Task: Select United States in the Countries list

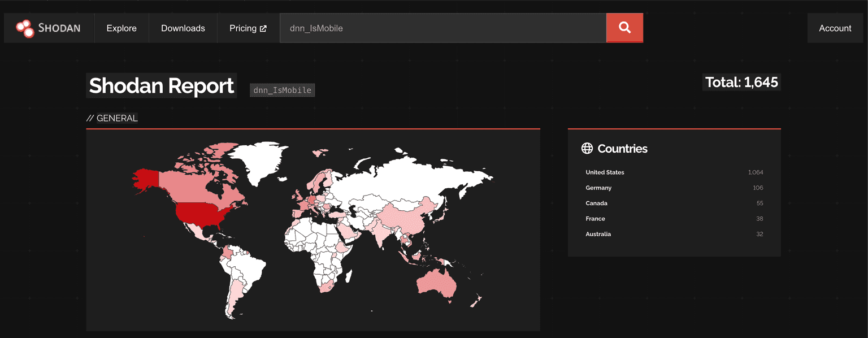Action: [x=605, y=172]
